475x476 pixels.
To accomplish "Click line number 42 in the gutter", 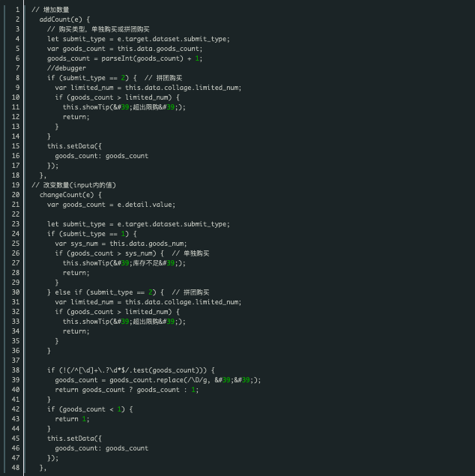I will click(16, 409).
